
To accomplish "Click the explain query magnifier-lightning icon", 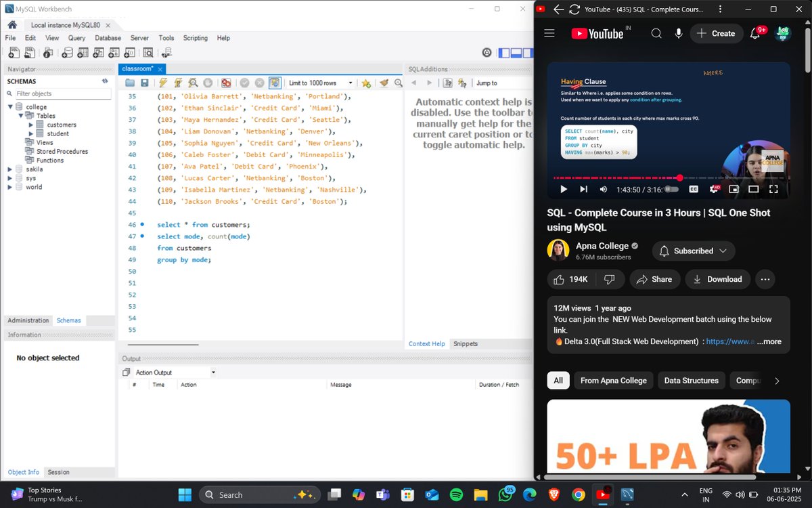I will point(193,83).
